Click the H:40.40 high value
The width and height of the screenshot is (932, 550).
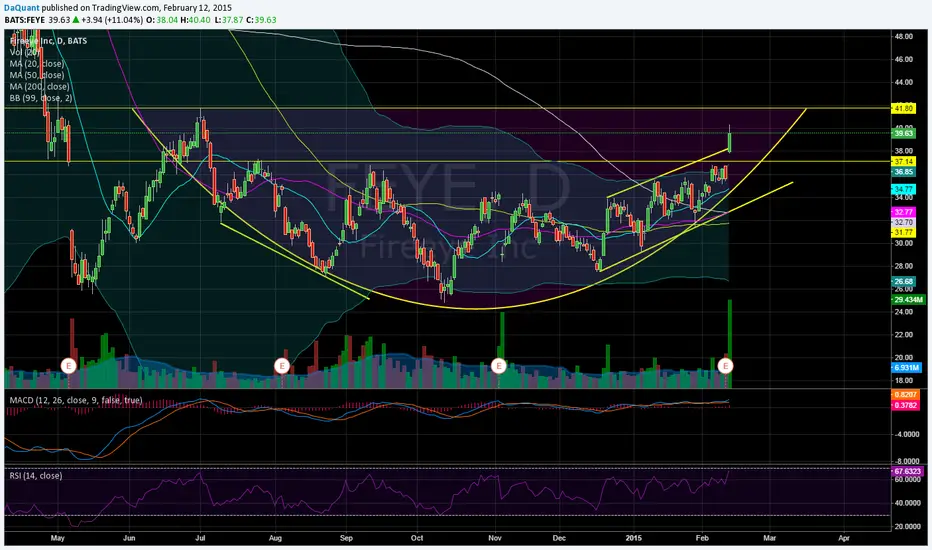195,20
